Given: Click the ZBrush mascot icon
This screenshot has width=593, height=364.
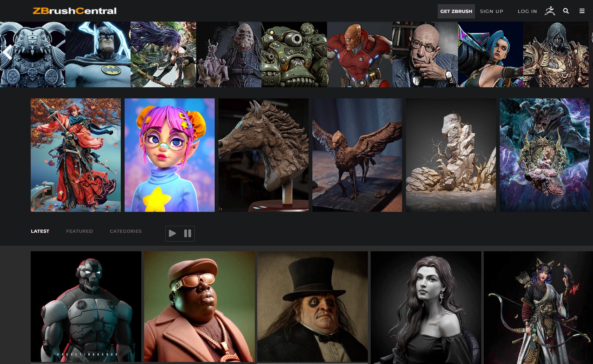Looking at the screenshot, I should (550, 11).
